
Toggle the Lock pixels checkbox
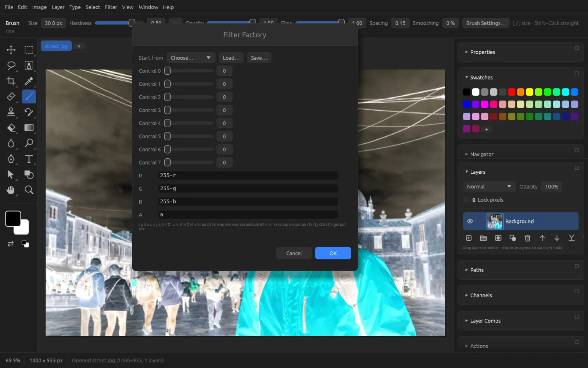(x=466, y=200)
